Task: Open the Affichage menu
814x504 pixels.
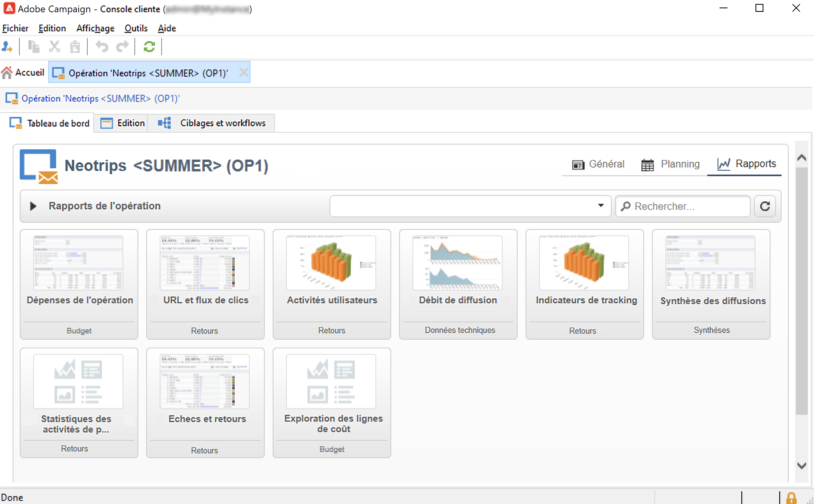Action: point(95,28)
